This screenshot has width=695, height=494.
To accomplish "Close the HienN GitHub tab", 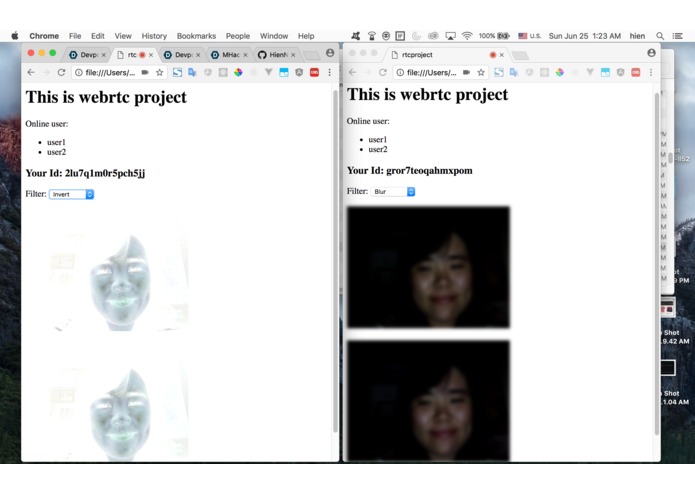I will (293, 55).
